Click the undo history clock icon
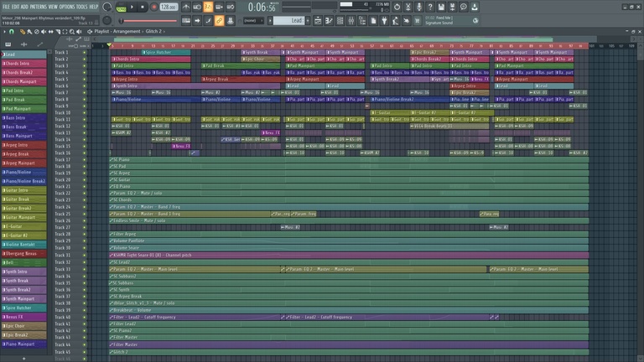 click(397, 7)
